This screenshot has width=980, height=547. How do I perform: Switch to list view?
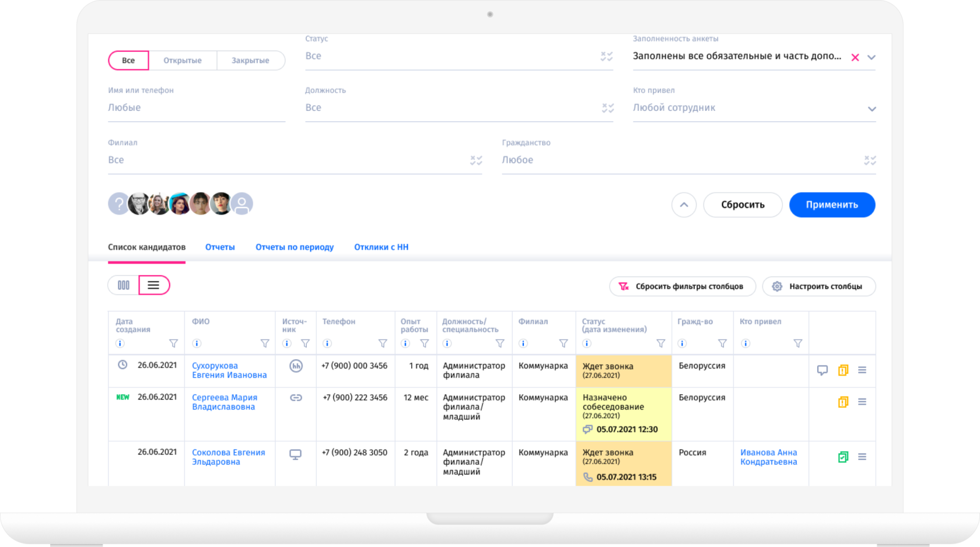coord(153,285)
